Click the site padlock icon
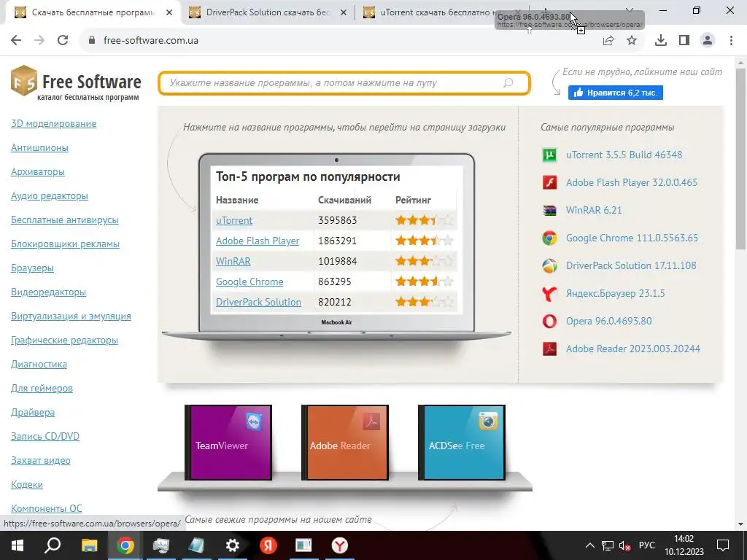Image resolution: width=747 pixels, height=560 pixels. coord(92,41)
